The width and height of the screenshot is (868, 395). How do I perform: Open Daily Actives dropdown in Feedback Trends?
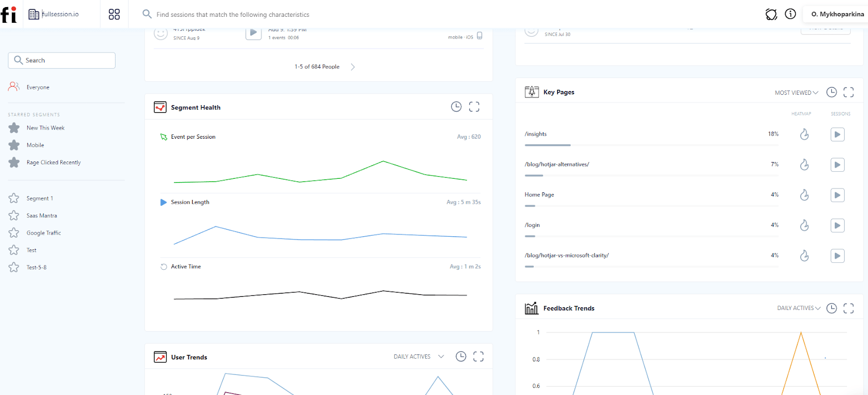[799, 308]
